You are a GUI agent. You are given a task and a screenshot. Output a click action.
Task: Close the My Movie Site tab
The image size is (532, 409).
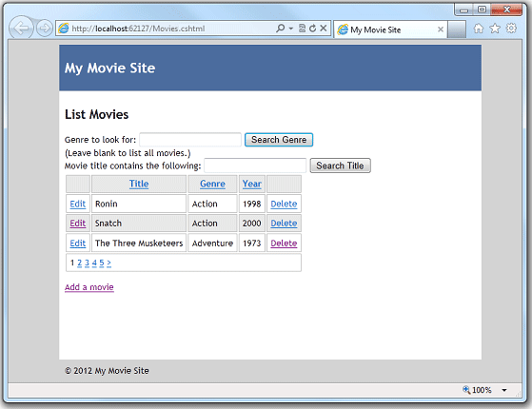[441, 29]
